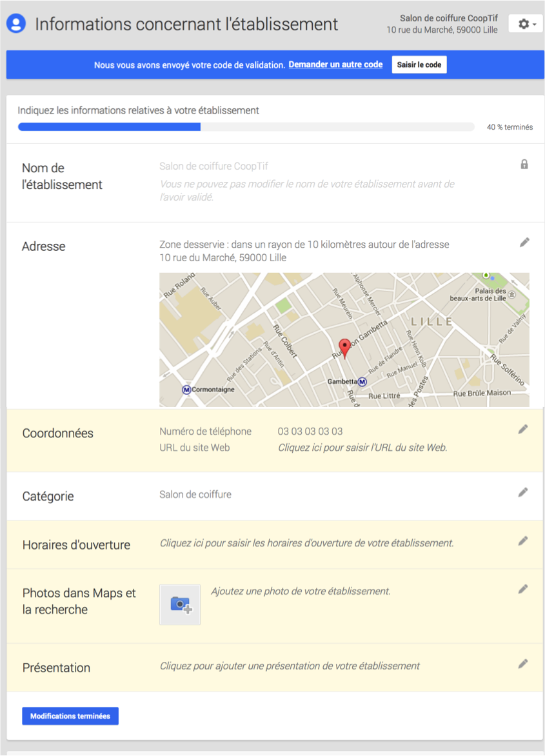Click the opening hours placeholder text
The height and width of the screenshot is (756, 545).
pyautogui.click(x=306, y=543)
